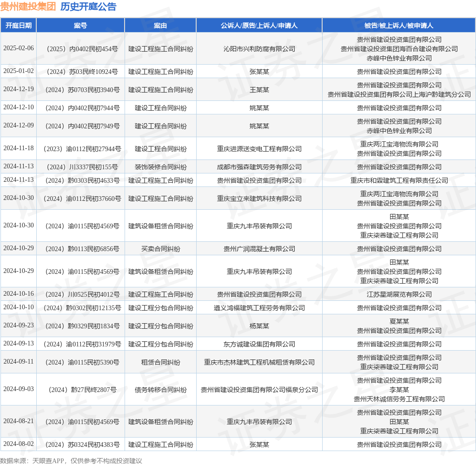Click defendant 贵州省建设投资集团海百合建设有限公司
The height and width of the screenshot is (465, 476).
[399, 49]
